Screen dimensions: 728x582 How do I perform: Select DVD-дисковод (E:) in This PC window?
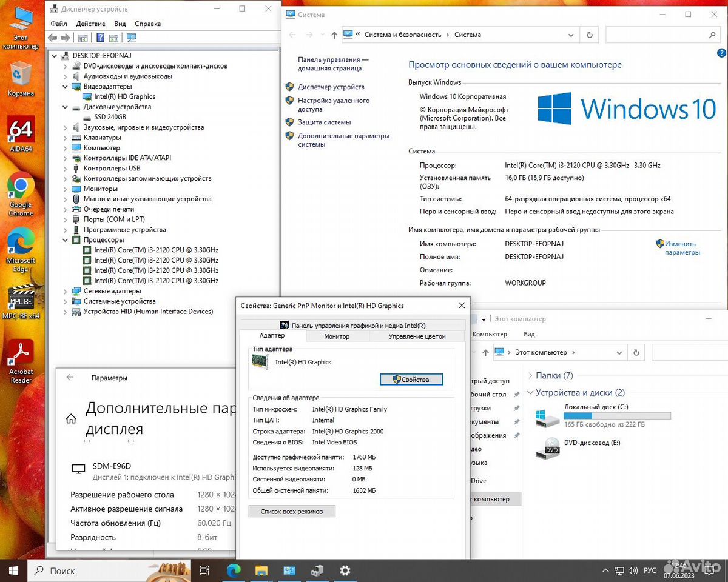click(579, 449)
